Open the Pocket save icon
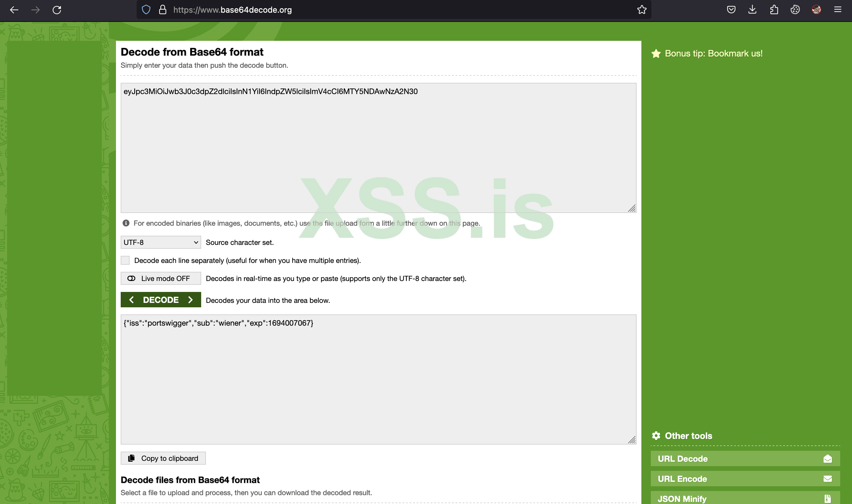The width and height of the screenshot is (852, 504). (x=731, y=10)
